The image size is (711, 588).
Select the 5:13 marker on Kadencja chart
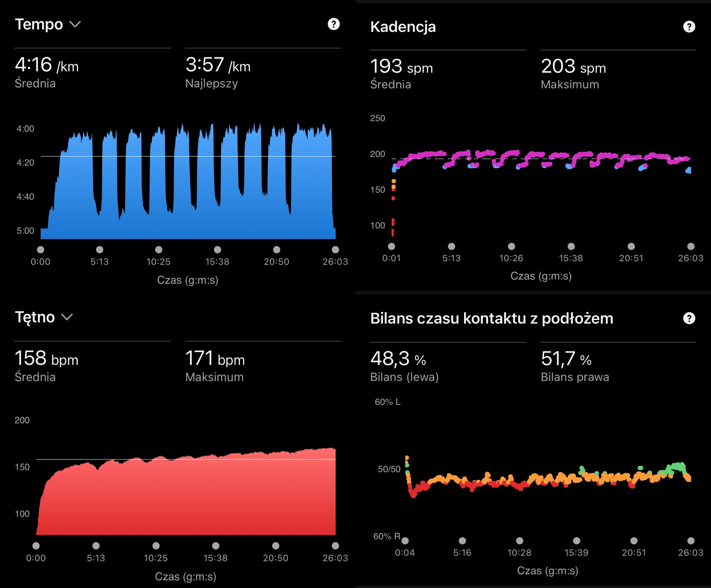(451, 246)
